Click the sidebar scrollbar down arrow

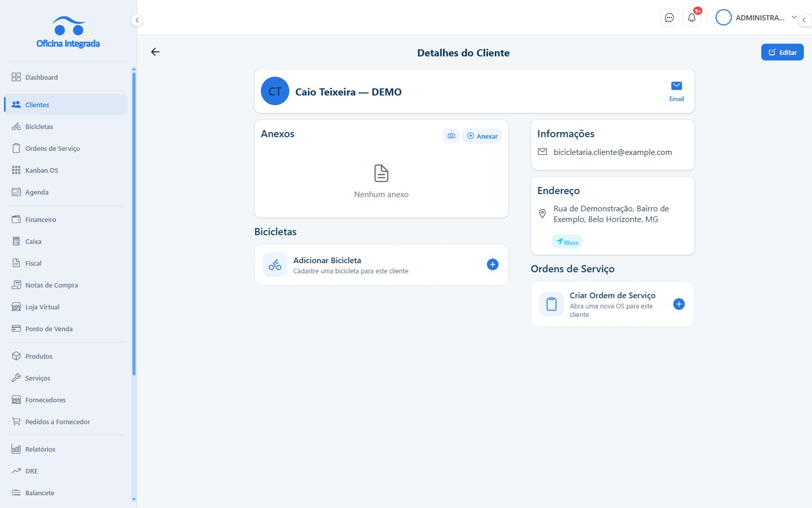coord(134,499)
